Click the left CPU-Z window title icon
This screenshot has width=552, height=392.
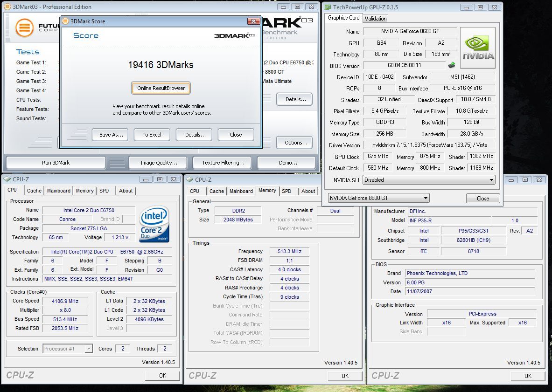click(7, 179)
